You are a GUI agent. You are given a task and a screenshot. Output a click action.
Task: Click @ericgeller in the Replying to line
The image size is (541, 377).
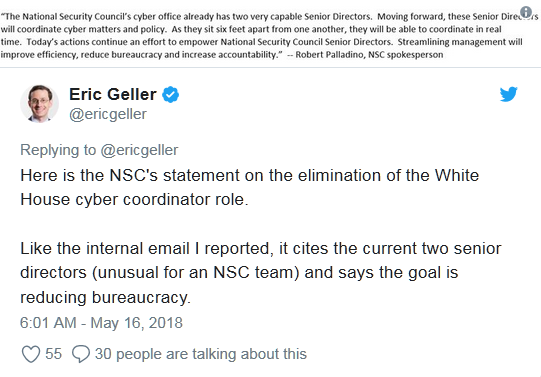[x=139, y=150]
